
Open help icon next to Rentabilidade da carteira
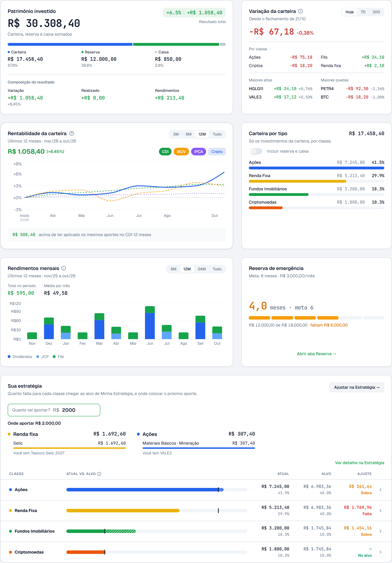72,133
